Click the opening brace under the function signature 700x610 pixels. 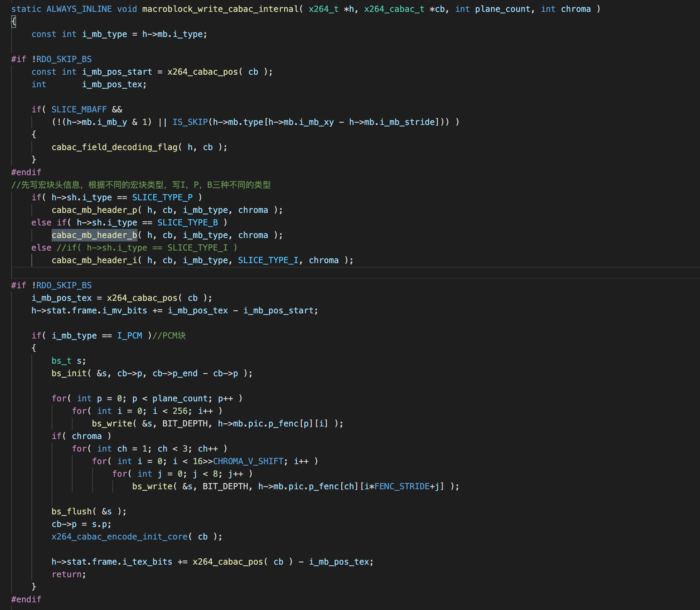click(x=14, y=22)
